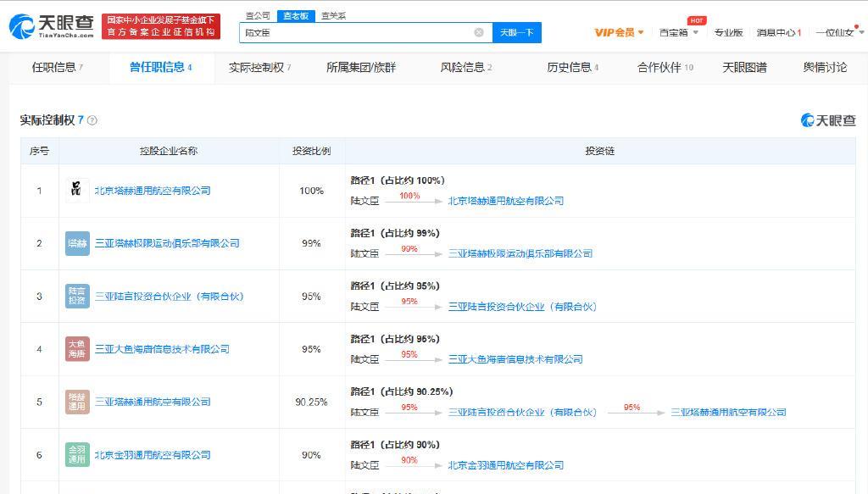The image size is (868, 494).
Task: Open 消息中心 notifications
Action: (x=779, y=33)
